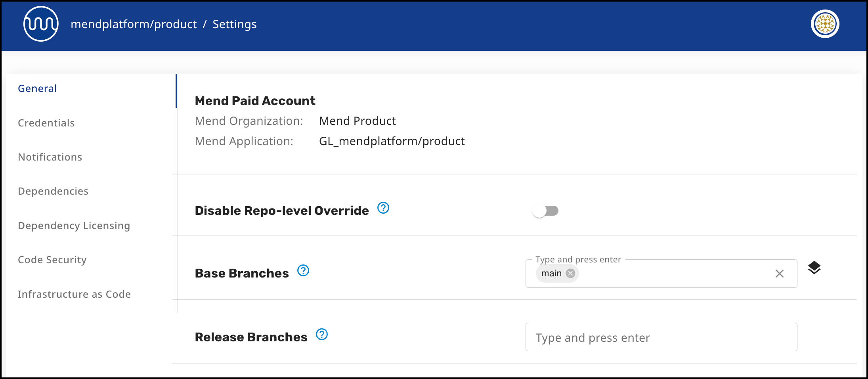The width and height of the screenshot is (868, 379).
Task: Click the Disable Repo-level Override label
Action: [282, 211]
